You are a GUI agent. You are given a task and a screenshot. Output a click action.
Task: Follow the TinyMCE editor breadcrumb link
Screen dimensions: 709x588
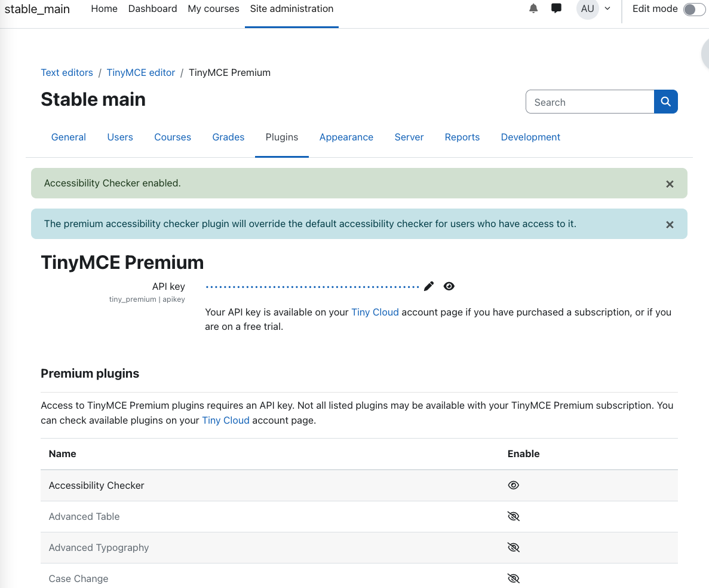tap(140, 72)
